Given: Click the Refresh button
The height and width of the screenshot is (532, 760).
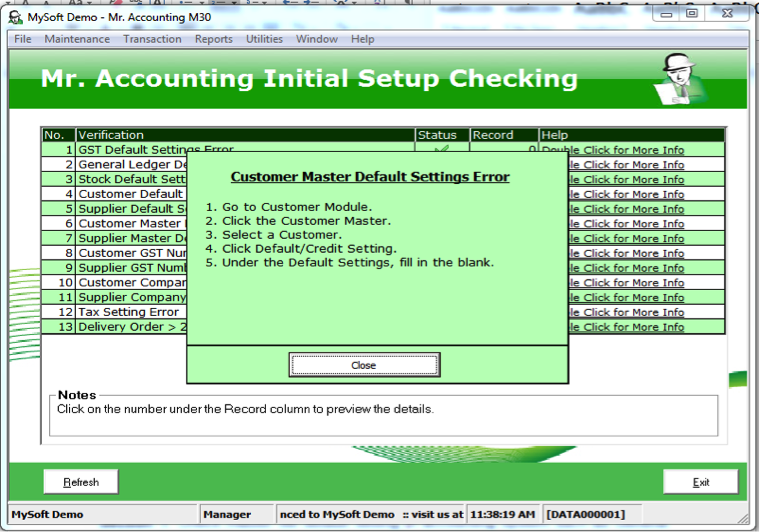Looking at the screenshot, I should pyautogui.click(x=81, y=482).
